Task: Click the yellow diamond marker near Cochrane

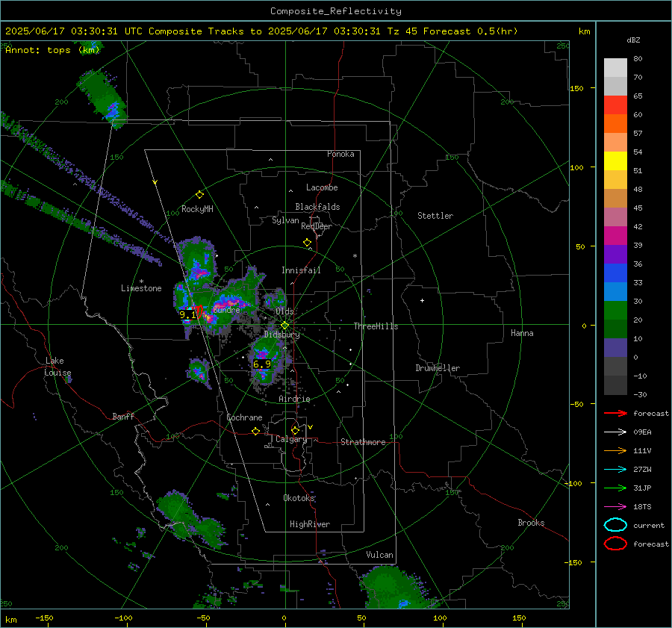Action: [255, 431]
